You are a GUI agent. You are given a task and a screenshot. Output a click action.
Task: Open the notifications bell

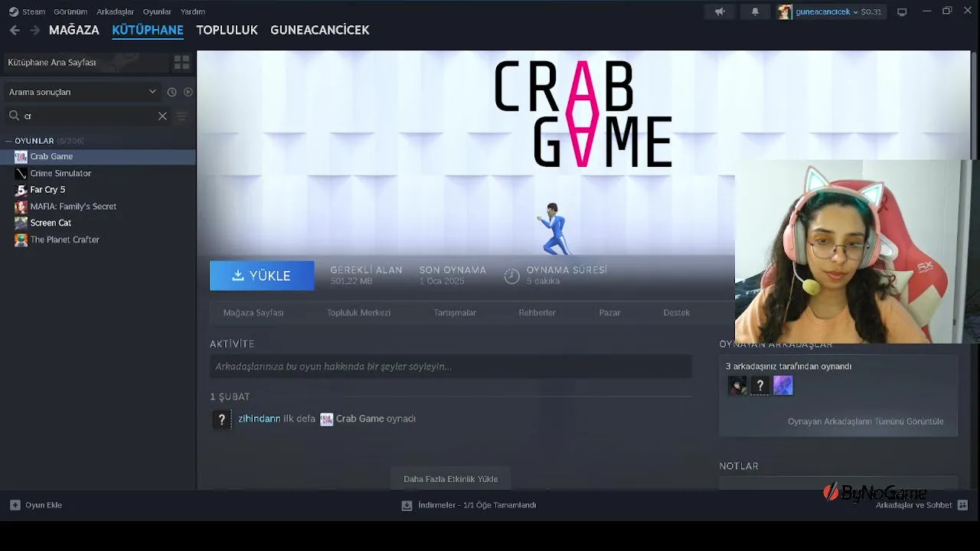755,11
